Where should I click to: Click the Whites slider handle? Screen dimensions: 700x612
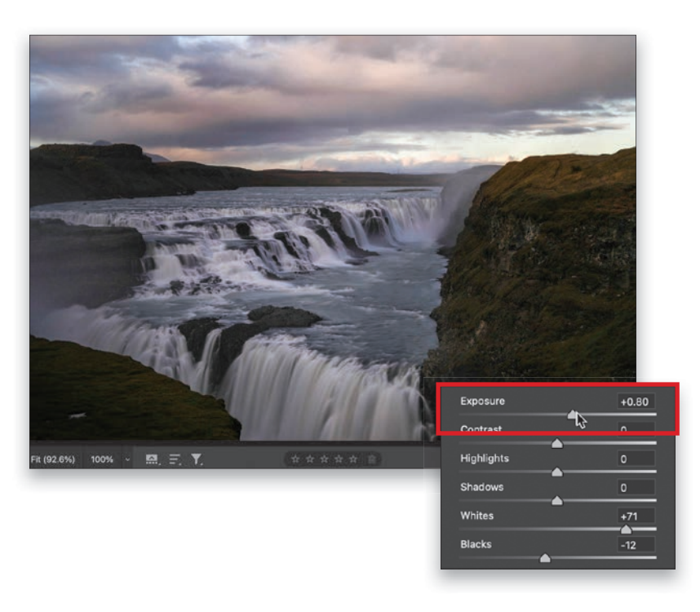pyautogui.click(x=626, y=529)
